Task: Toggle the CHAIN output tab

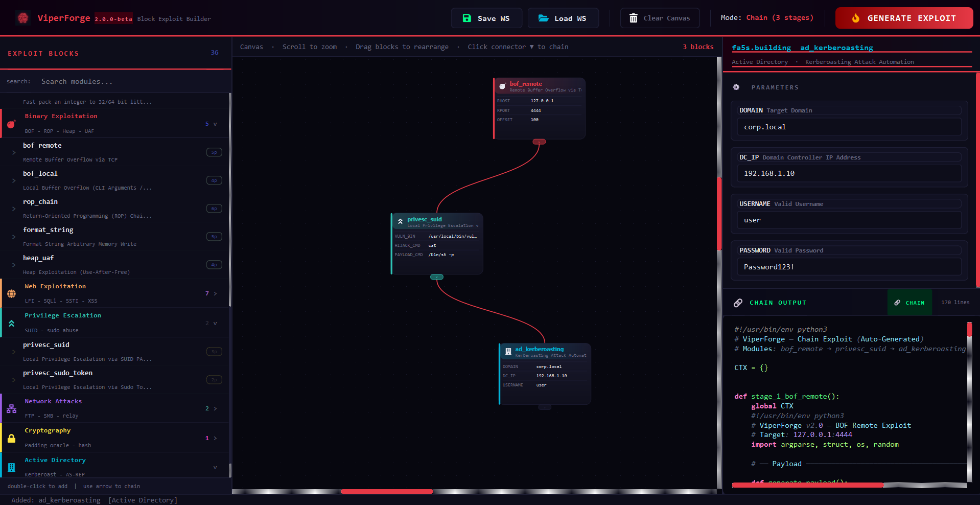Action: click(909, 303)
